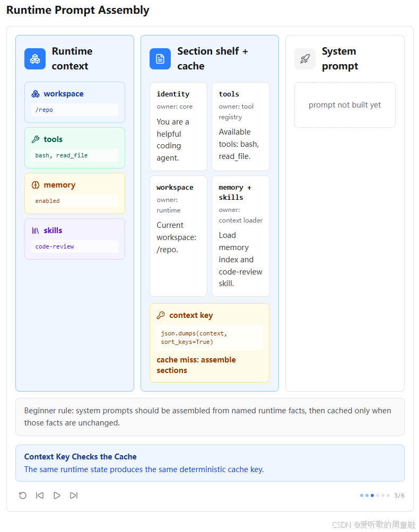
Task: Skip to the next step
Action: click(74, 495)
